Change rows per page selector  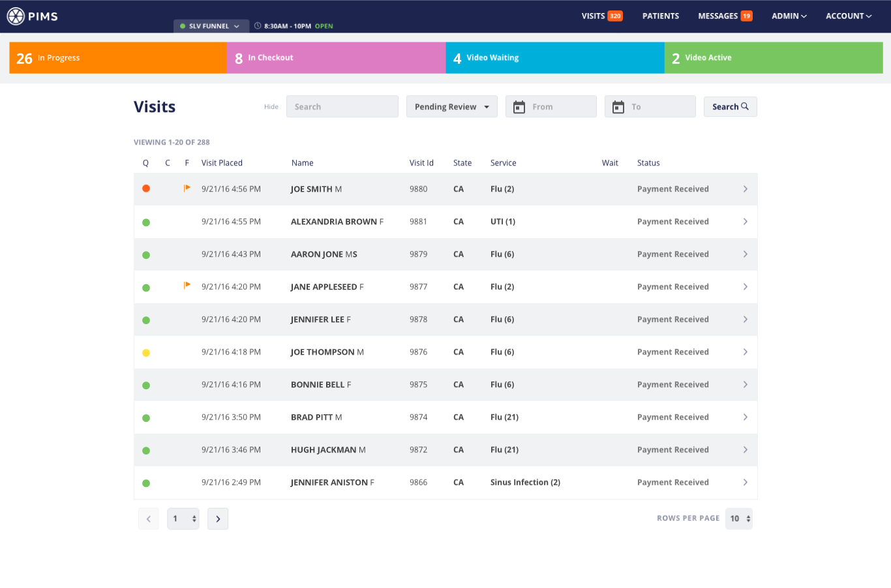coord(738,519)
